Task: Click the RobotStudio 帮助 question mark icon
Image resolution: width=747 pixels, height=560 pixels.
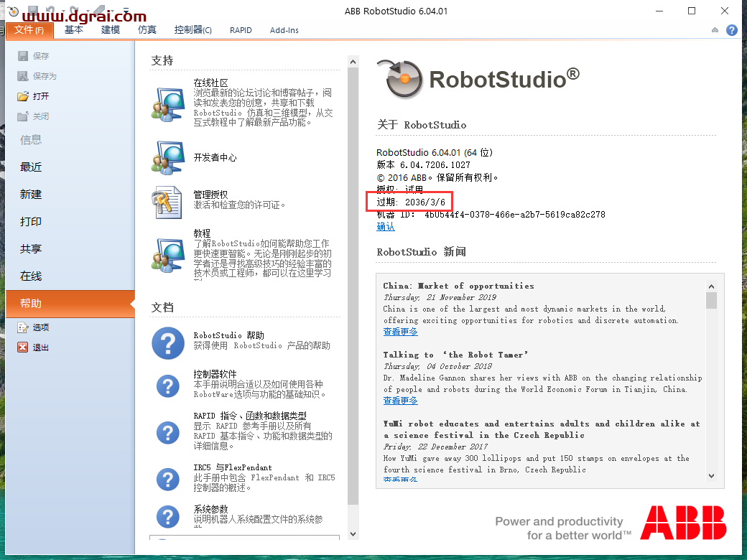Action: [x=167, y=343]
